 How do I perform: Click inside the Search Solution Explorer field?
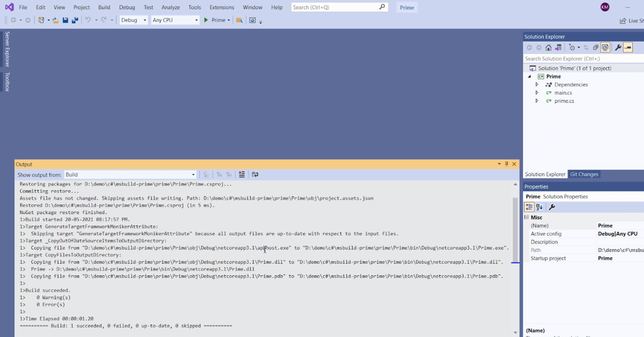579,58
